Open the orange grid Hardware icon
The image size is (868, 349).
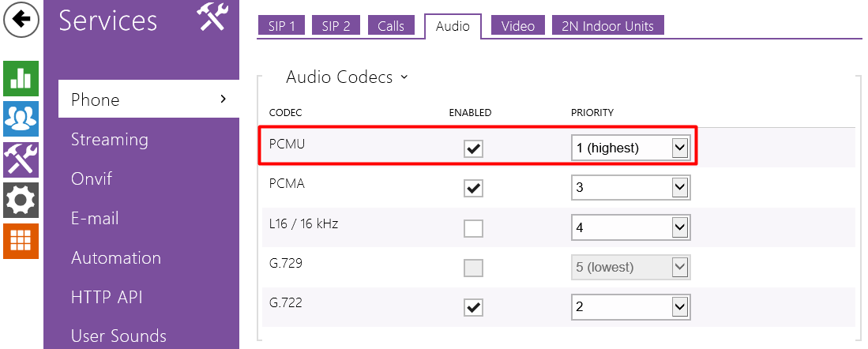[21, 240]
